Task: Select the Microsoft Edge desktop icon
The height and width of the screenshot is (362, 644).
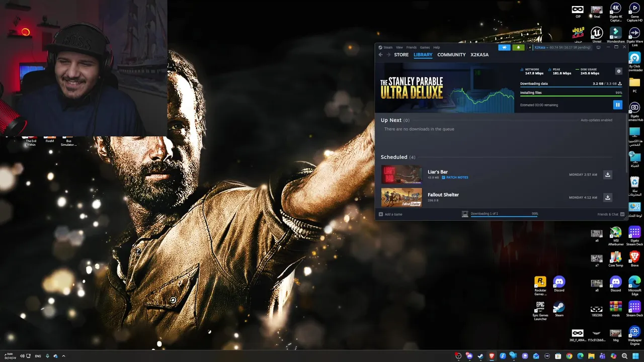Action: point(634,286)
